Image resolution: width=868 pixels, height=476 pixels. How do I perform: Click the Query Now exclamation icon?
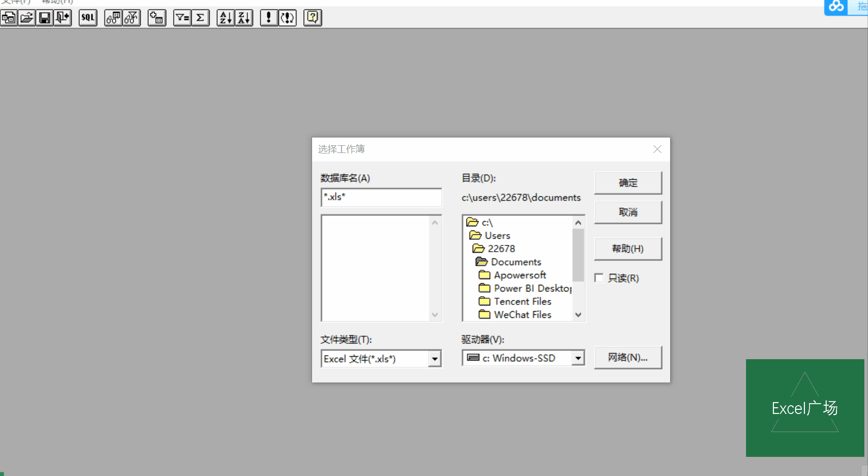click(x=269, y=18)
